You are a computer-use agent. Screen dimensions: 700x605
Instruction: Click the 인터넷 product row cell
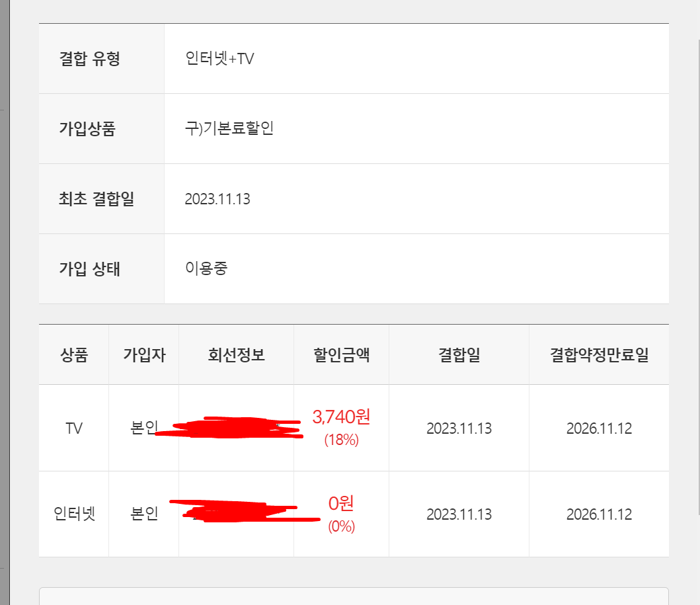74,514
